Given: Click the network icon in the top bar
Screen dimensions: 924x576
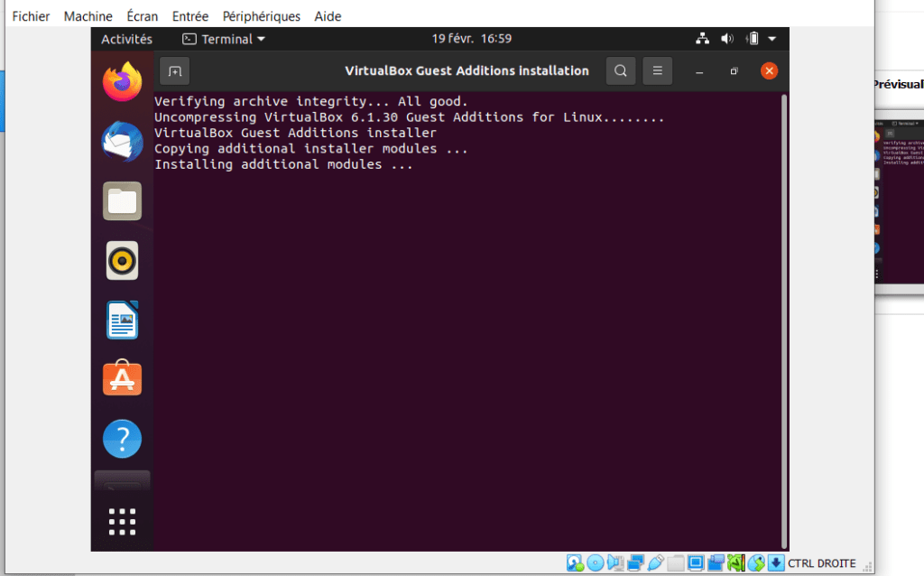Looking at the screenshot, I should [x=702, y=39].
